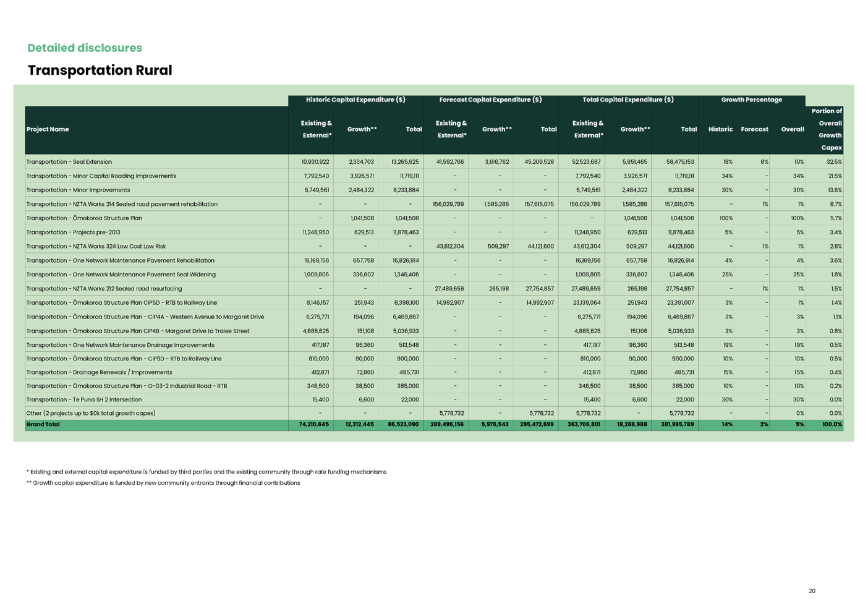Select the Te Puna SH 2 Intersection row
This screenshot has height=614, width=868.
click(x=87, y=399)
